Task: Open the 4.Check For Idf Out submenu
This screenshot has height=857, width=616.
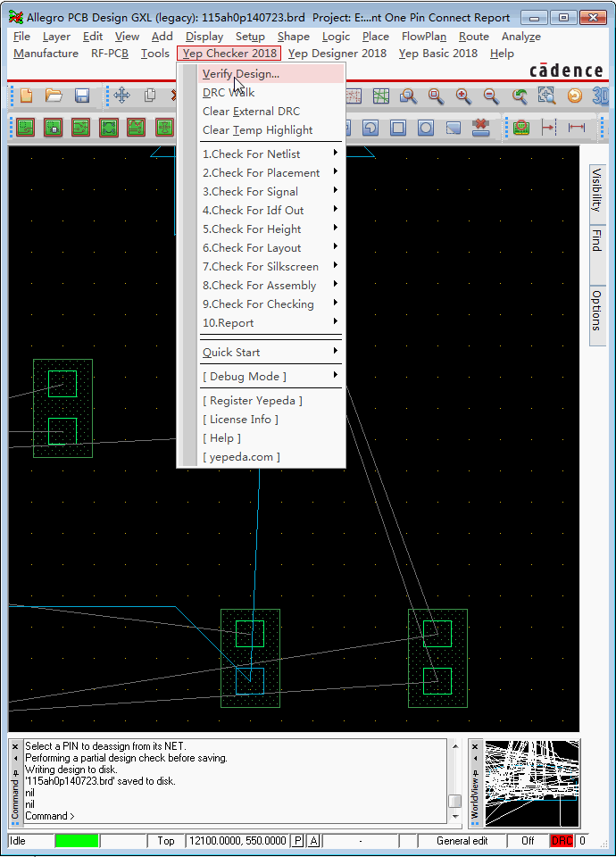Action: click(x=271, y=211)
